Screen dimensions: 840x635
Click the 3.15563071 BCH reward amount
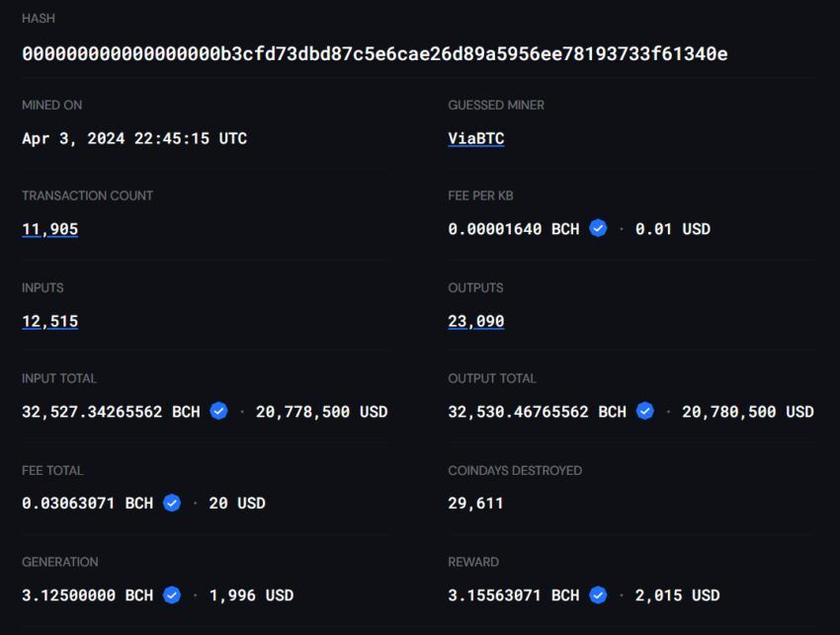pos(513,595)
